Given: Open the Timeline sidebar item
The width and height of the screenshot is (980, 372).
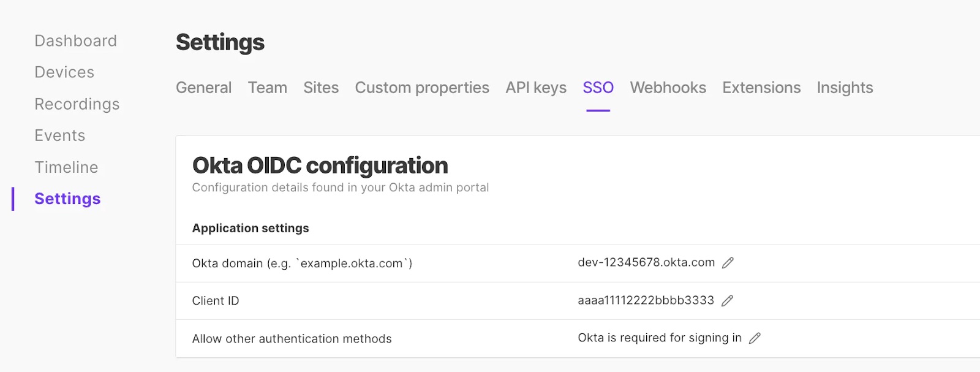Looking at the screenshot, I should click(66, 167).
